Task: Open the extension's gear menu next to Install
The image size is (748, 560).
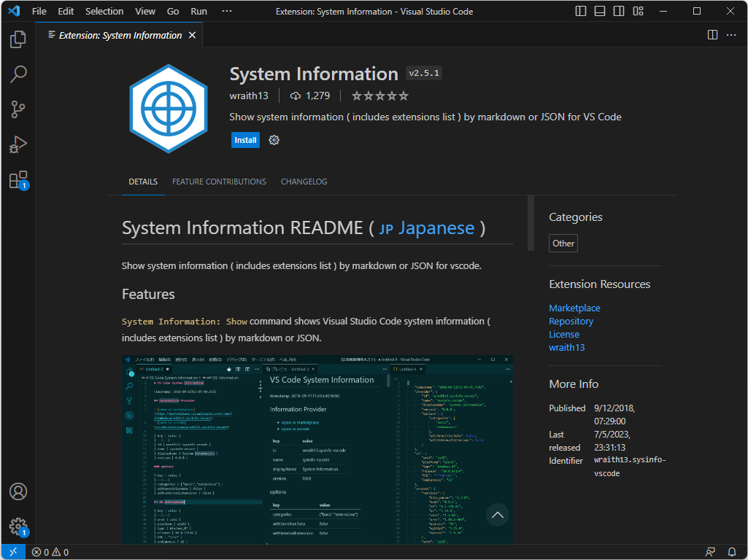Action: point(274,139)
